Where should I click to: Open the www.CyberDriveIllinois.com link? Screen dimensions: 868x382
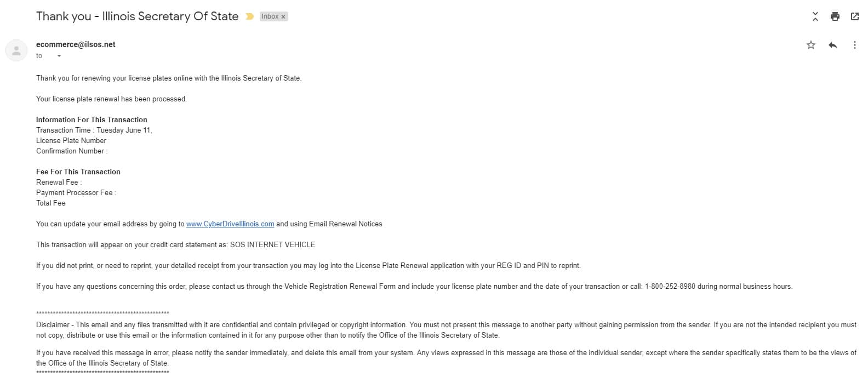230,224
